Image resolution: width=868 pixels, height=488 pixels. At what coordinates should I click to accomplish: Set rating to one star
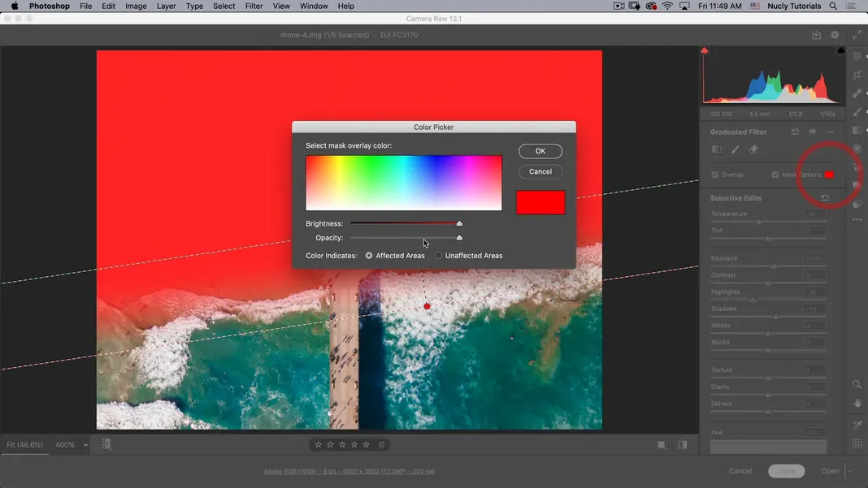point(319,444)
